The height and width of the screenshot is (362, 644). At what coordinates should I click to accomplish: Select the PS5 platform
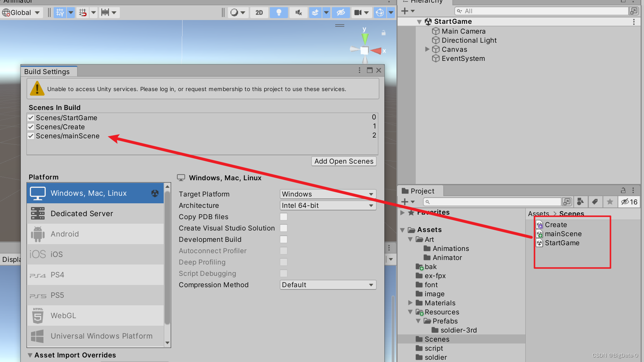pyautogui.click(x=95, y=295)
